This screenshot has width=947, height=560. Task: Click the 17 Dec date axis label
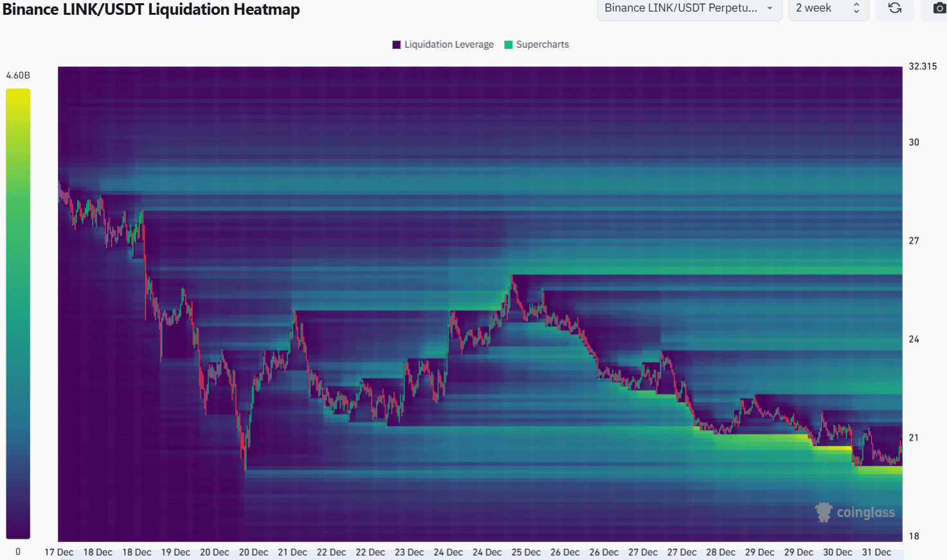pos(59,552)
